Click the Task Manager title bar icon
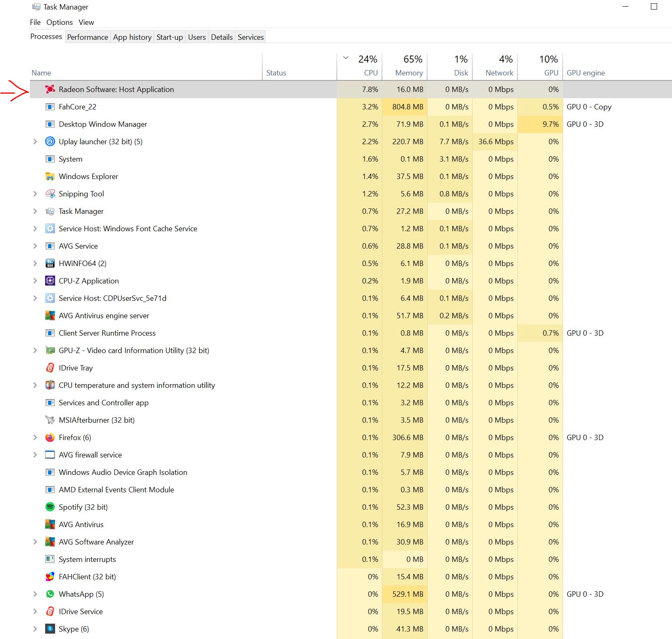The height and width of the screenshot is (639, 672). [36, 7]
